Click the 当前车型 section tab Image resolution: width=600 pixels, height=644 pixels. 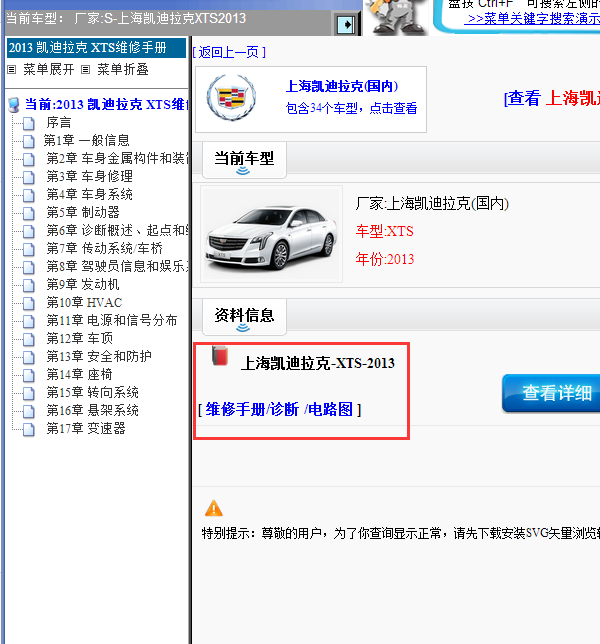pos(244,160)
